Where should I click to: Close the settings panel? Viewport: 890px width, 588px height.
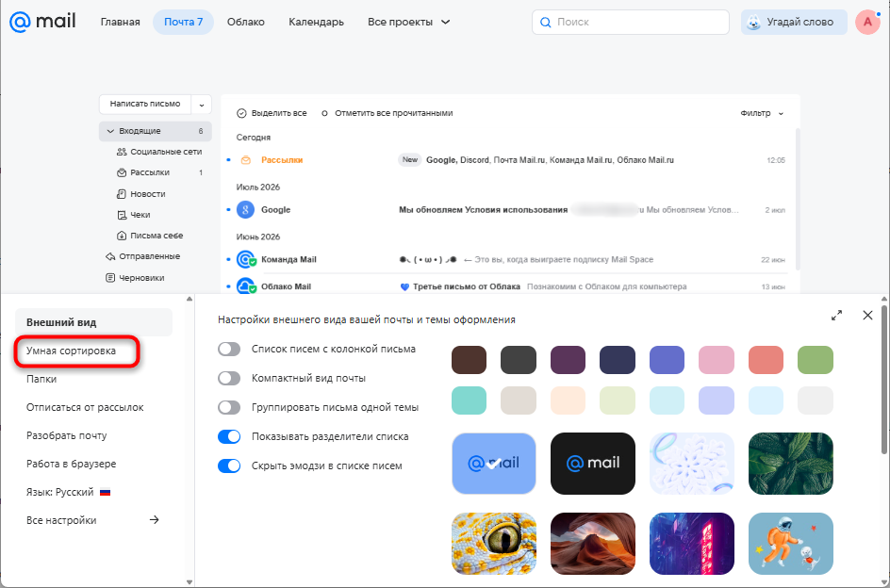[x=867, y=315]
